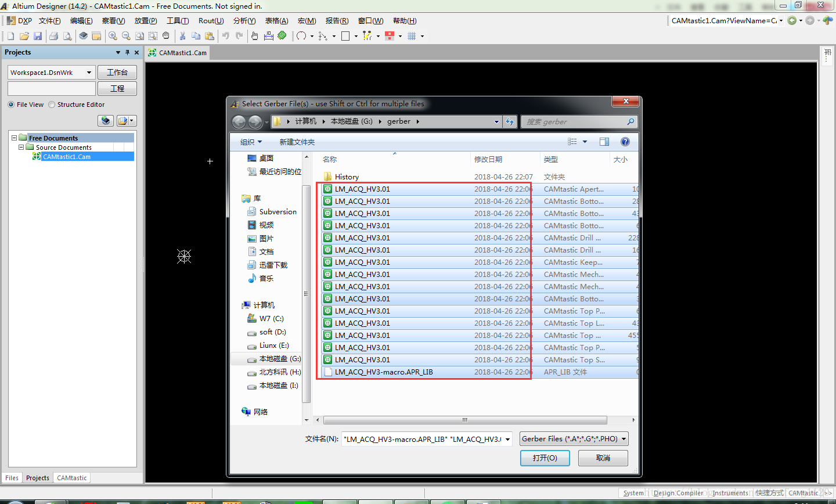Select Subversion library in navigation pane
This screenshot has width=836, height=504.
[272, 212]
